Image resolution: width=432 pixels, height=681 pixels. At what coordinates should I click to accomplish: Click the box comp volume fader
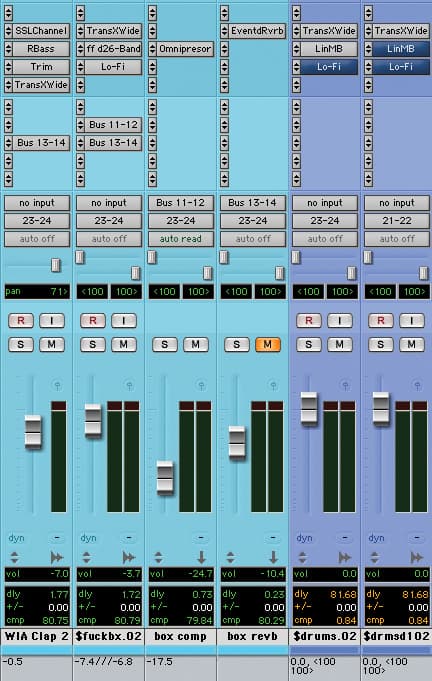[165, 477]
